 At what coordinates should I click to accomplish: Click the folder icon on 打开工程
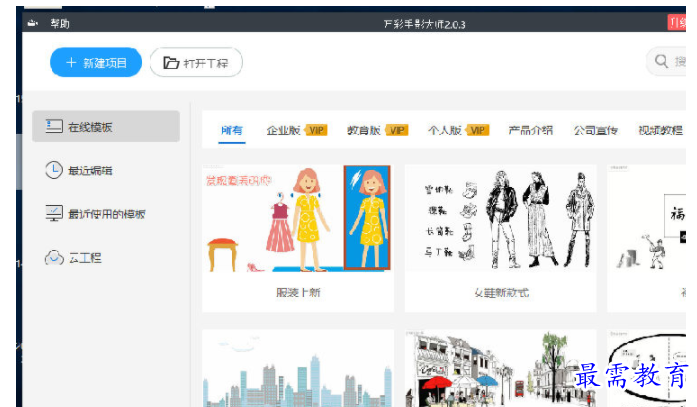[170, 63]
